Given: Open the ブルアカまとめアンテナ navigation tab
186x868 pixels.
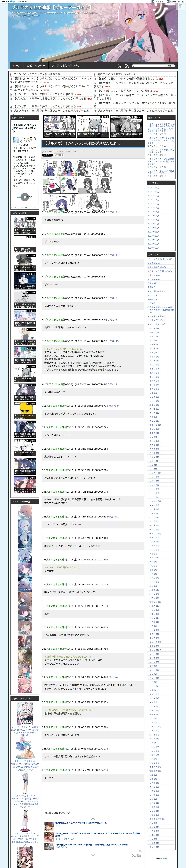Looking at the screenshot, I should coord(66,66).
